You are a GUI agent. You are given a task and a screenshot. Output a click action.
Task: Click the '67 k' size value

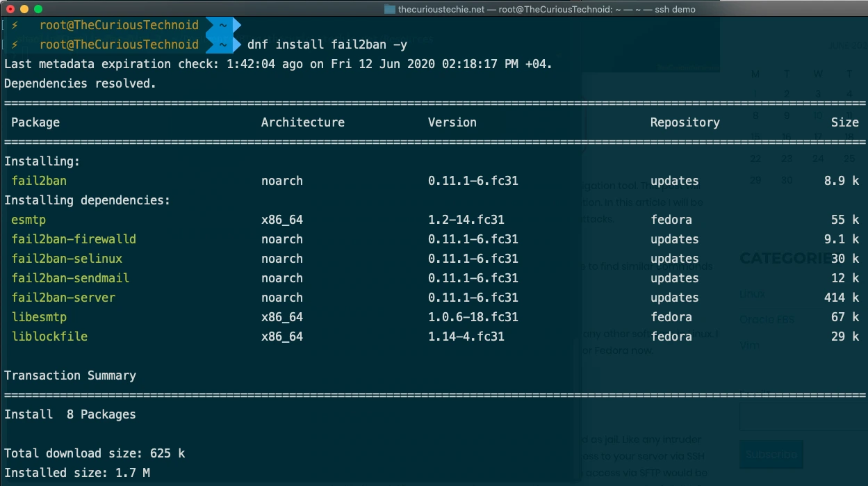[845, 317]
